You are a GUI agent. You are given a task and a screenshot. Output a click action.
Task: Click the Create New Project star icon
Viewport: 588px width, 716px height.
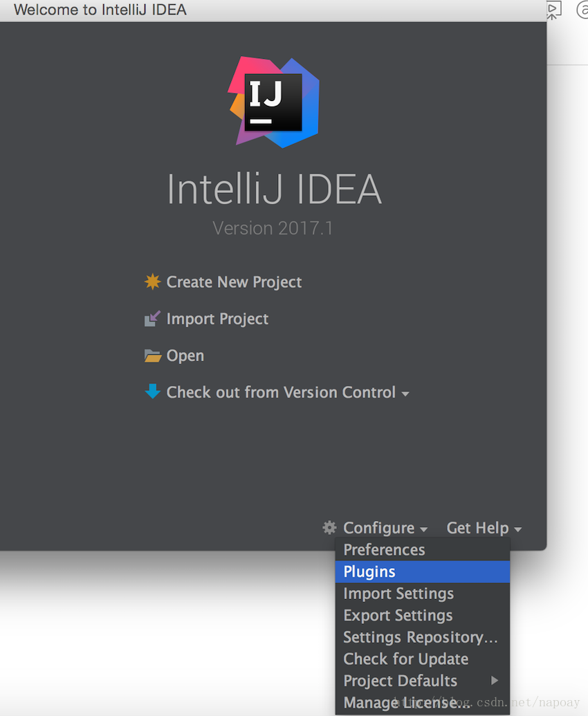(152, 282)
